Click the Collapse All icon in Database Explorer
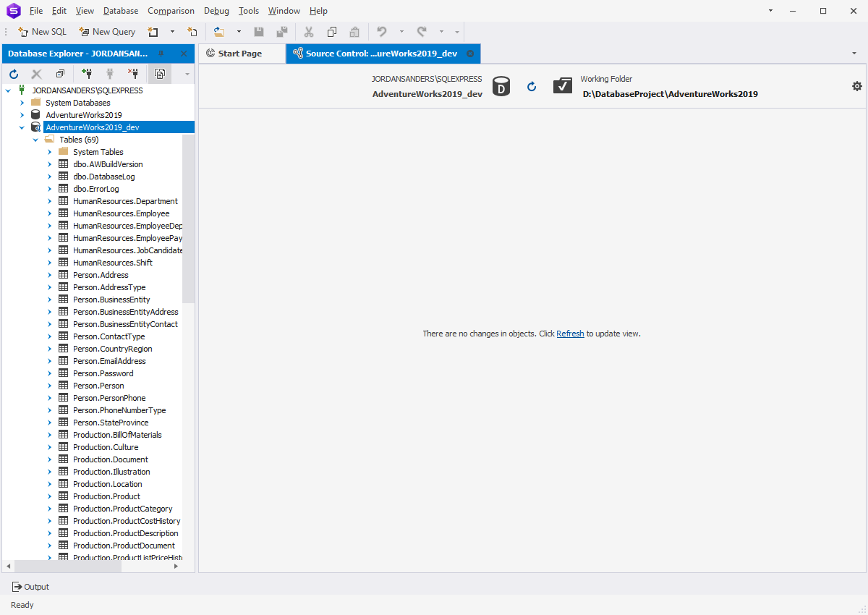 click(x=60, y=74)
